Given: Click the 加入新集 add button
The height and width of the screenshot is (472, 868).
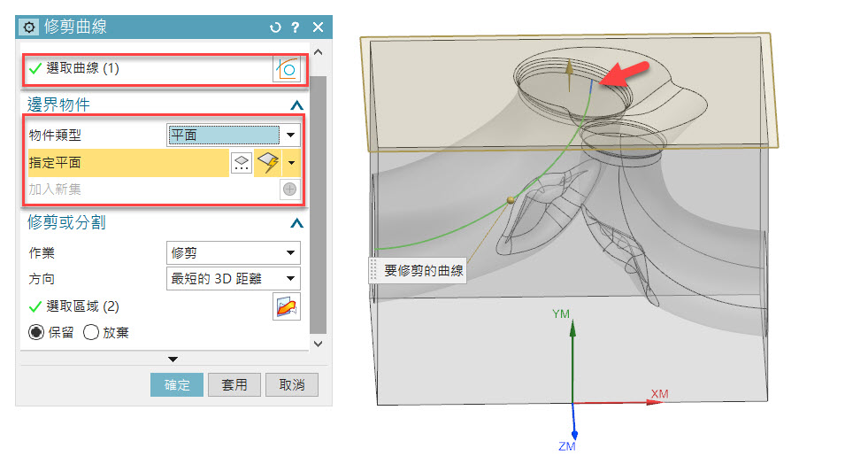Looking at the screenshot, I should [289, 190].
